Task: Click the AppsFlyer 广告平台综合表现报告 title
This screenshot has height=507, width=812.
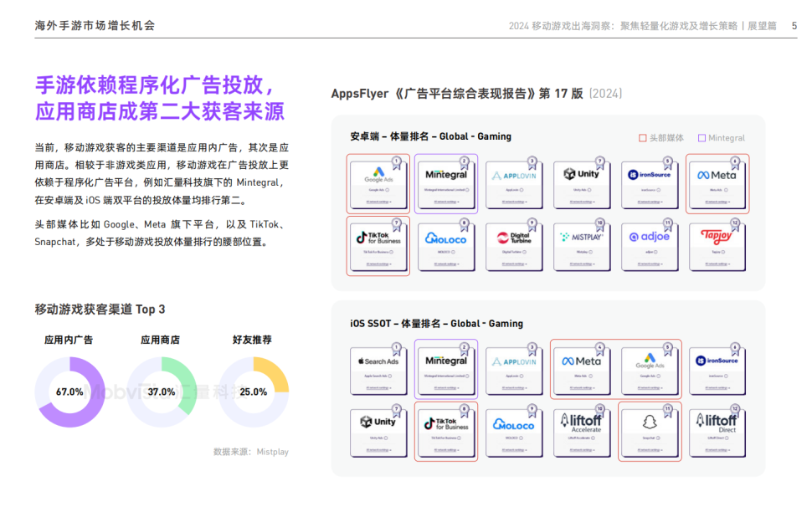Action: pyautogui.click(x=457, y=94)
